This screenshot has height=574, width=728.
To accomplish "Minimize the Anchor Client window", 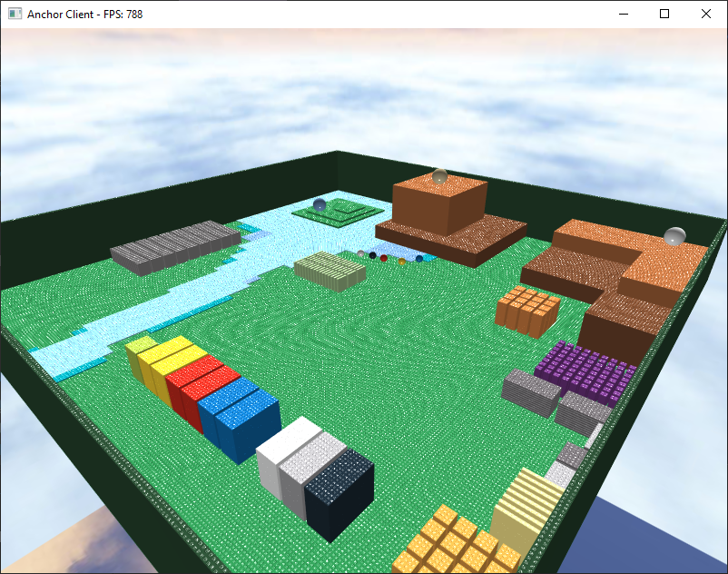I will (x=624, y=14).
